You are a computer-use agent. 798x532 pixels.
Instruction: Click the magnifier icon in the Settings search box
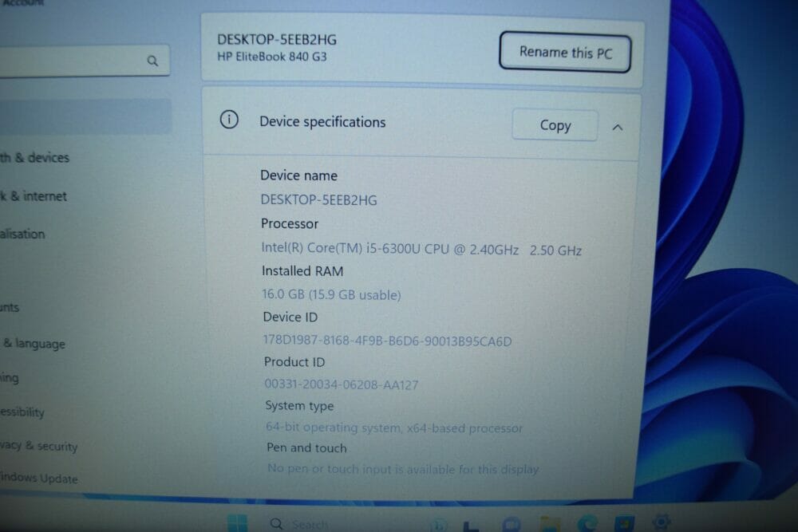click(152, 61)
